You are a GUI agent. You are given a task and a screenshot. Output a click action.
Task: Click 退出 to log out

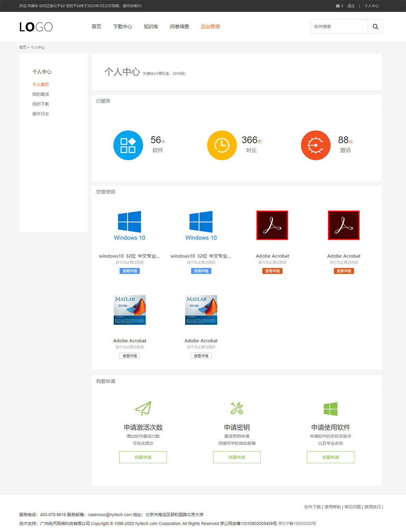click(351, 6)
